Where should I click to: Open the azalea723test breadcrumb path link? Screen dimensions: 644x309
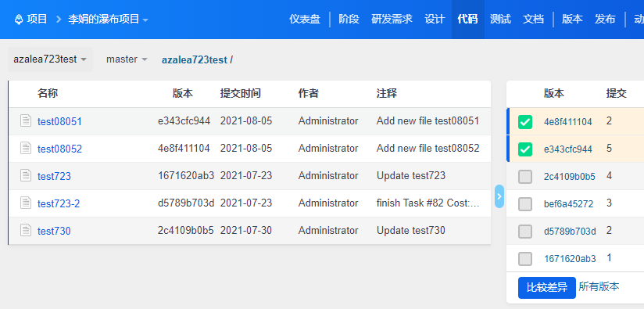(195, 60)
